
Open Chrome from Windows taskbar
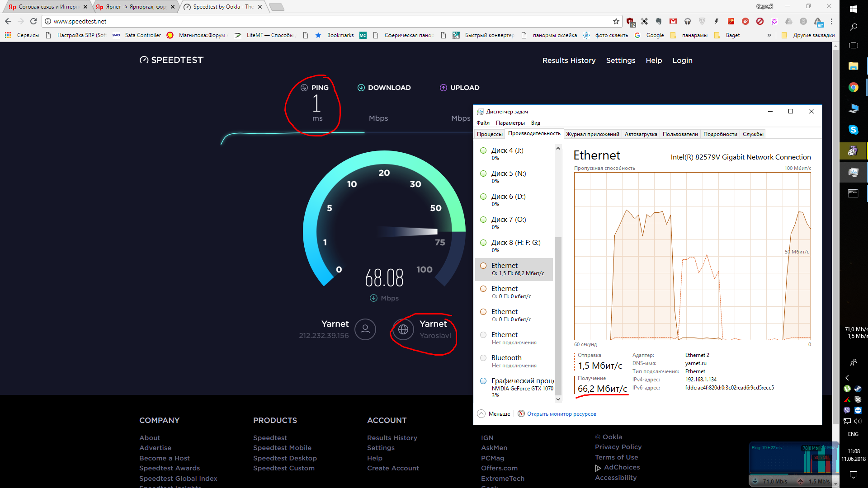click(x=853, y=87)
